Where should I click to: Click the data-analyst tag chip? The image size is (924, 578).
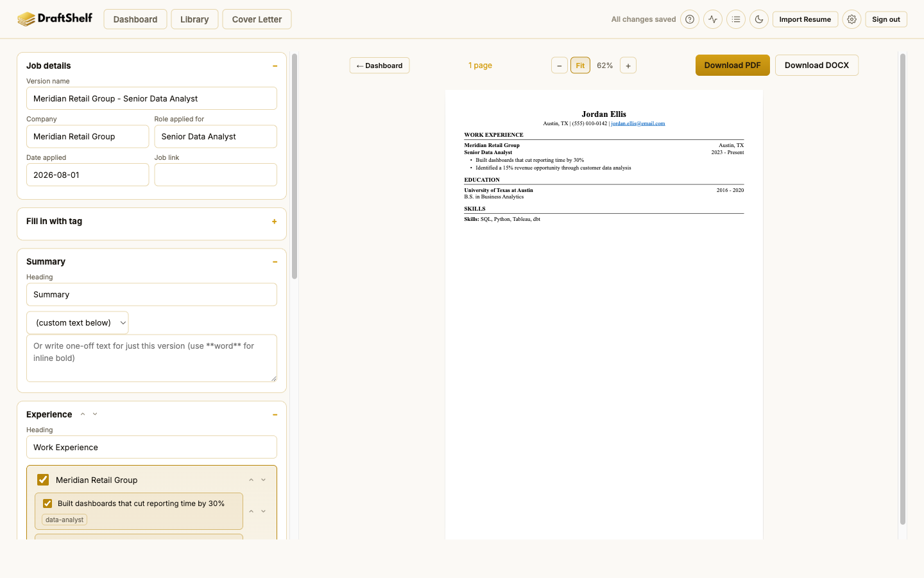65,520
